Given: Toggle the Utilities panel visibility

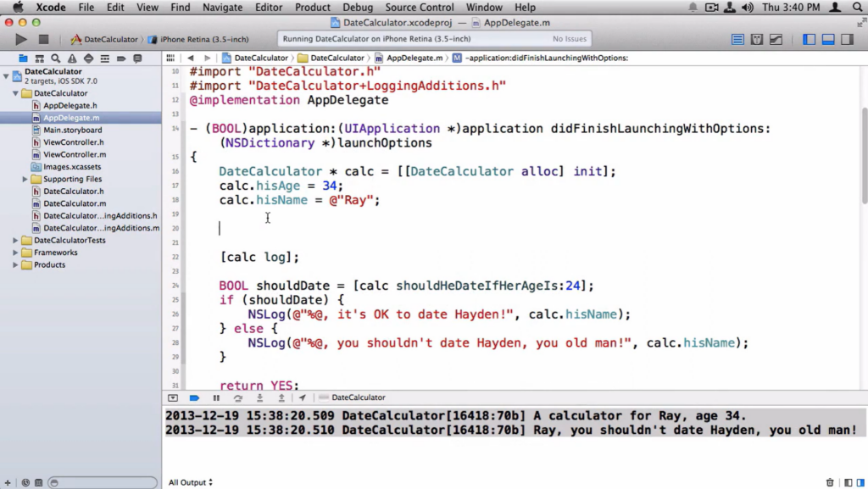Looking at the screenshot, I should (x=846, y=38).
